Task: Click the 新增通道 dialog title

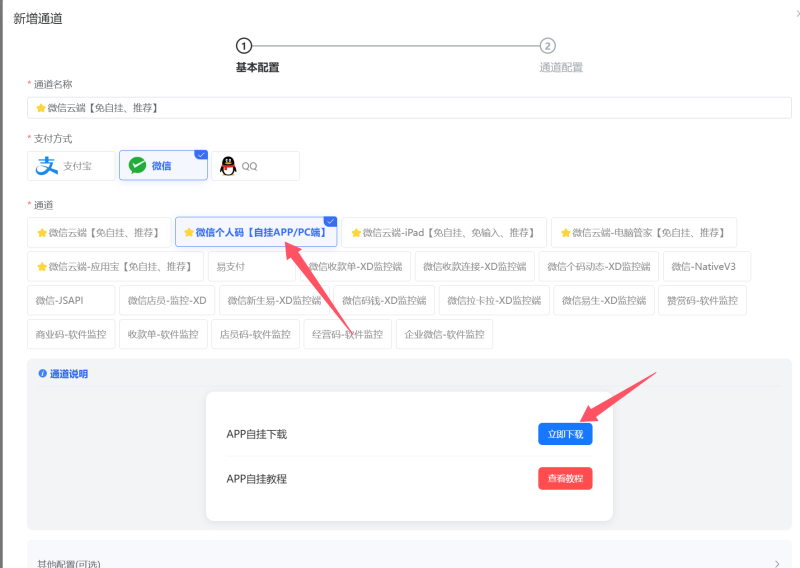Action: (38, 18)
